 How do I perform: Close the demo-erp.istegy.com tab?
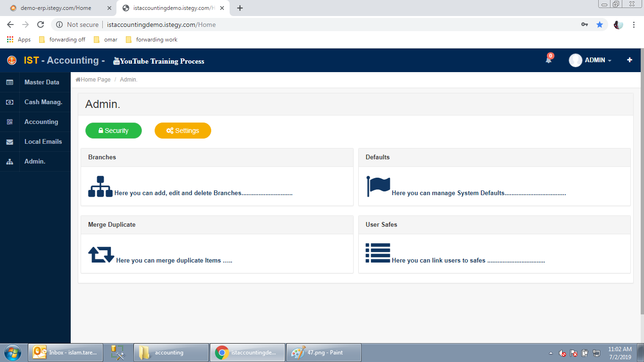coord(109,8)
